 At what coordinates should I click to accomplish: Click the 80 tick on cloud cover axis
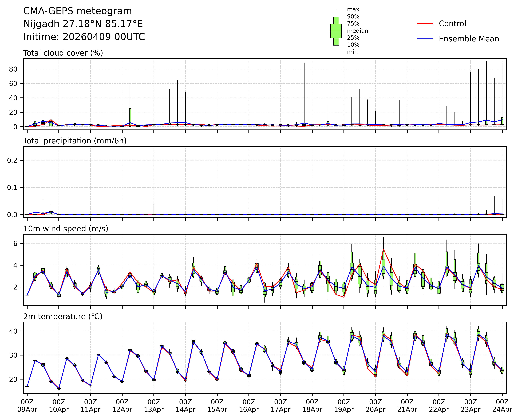13,69
